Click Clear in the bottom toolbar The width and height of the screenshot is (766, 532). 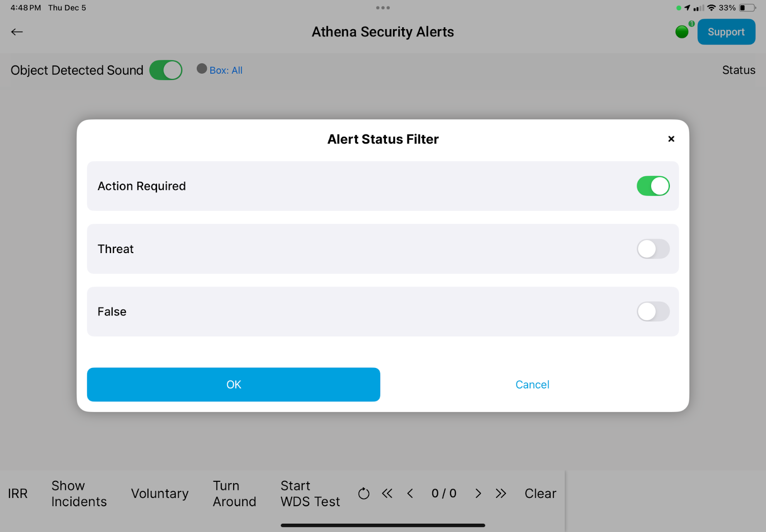pos(541,493)
